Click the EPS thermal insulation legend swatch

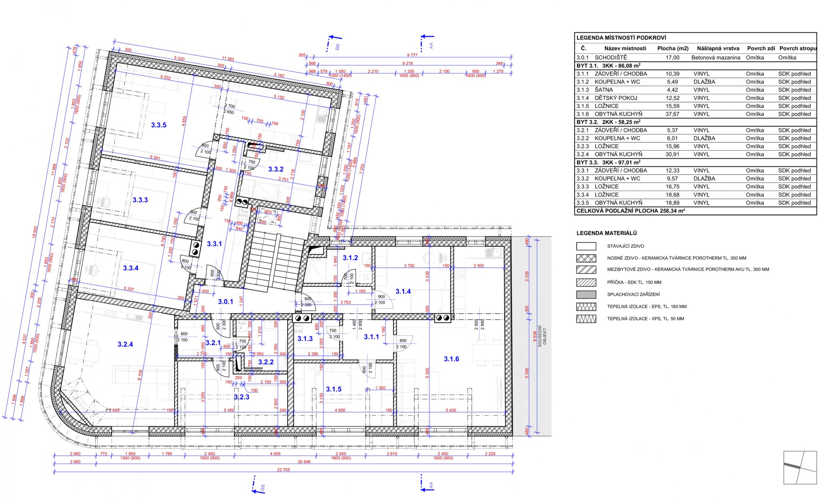point(586,307)
